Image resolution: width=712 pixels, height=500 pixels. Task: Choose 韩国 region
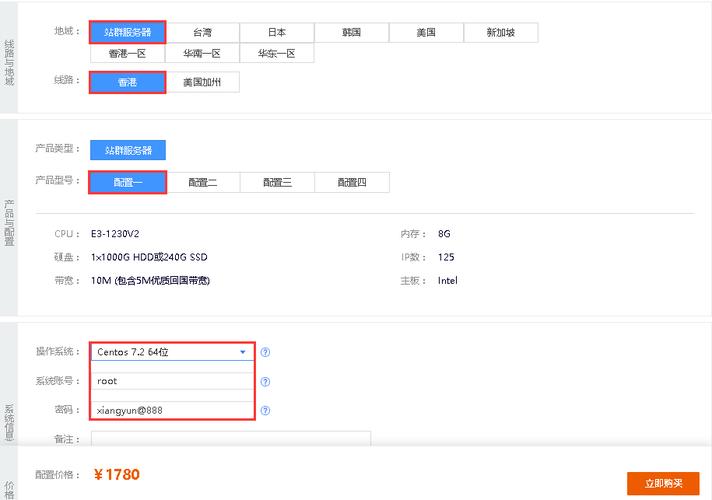[x=351, y=32]
